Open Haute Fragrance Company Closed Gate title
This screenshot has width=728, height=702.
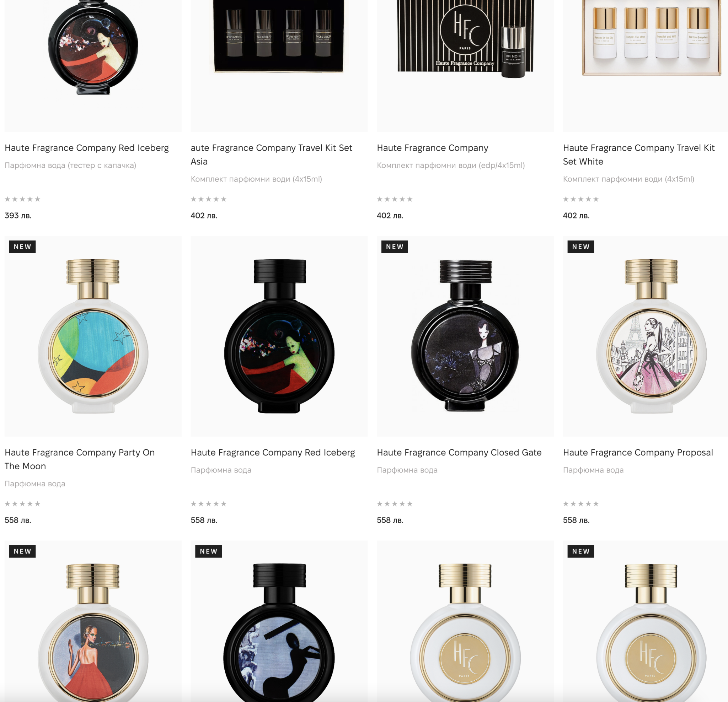459,453
